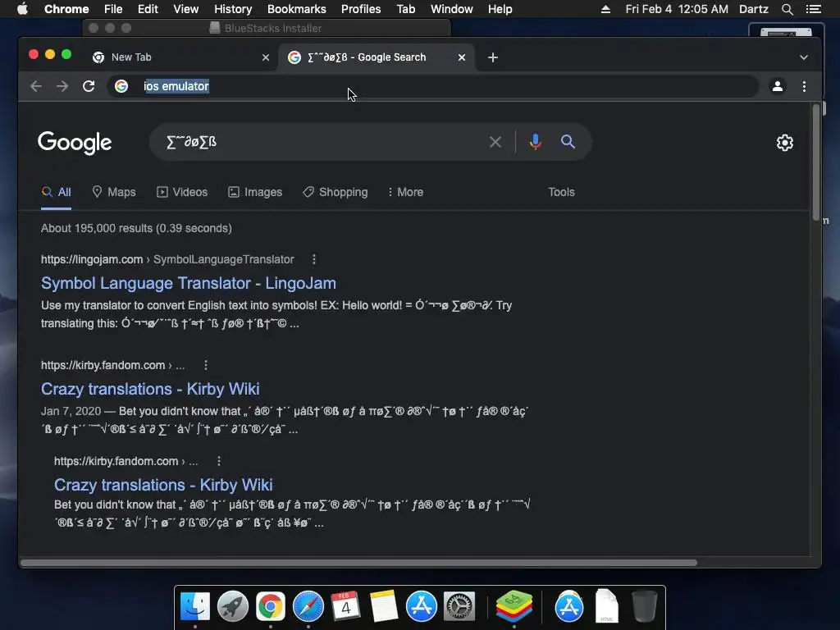The width and height of the screenshot is (840, 630).
Task: Open System Preferences from the Dock
Action: (459, 606)
